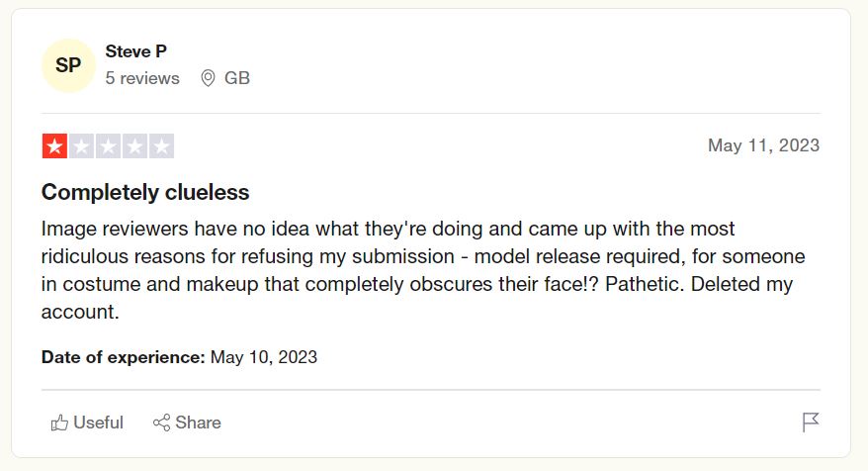Click the review text starting Image reviewers
The image size is (868, 471).
point(423,270)
